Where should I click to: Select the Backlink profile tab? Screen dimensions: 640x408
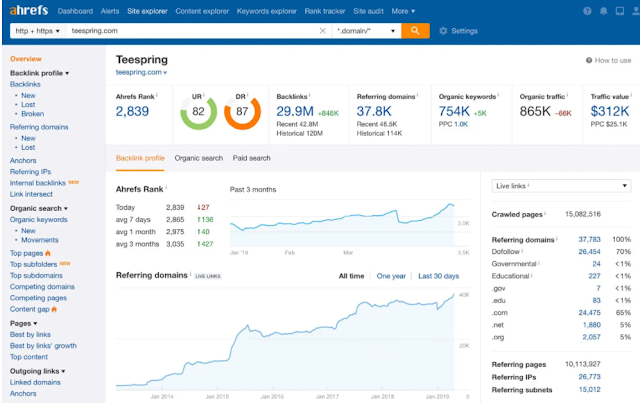coord(140,158)
